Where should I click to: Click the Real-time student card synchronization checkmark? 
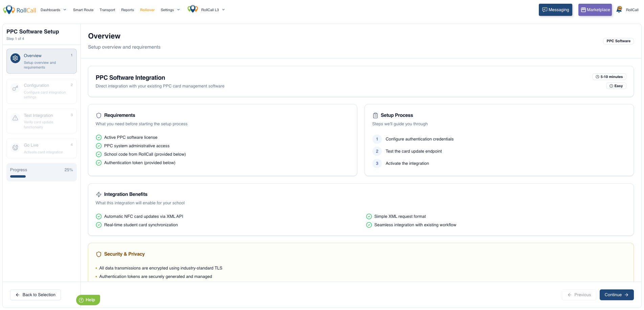(99, 225)
